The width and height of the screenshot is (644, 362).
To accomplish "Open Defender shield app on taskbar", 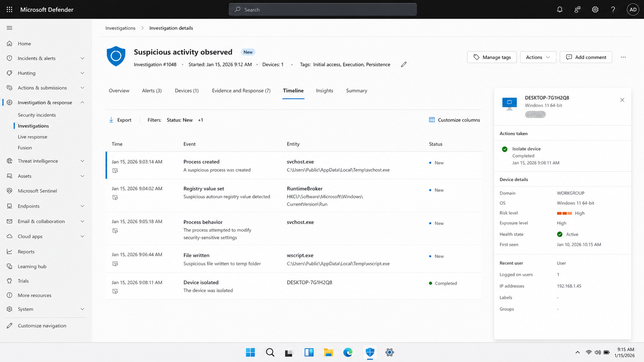I will tap(370, 352).
